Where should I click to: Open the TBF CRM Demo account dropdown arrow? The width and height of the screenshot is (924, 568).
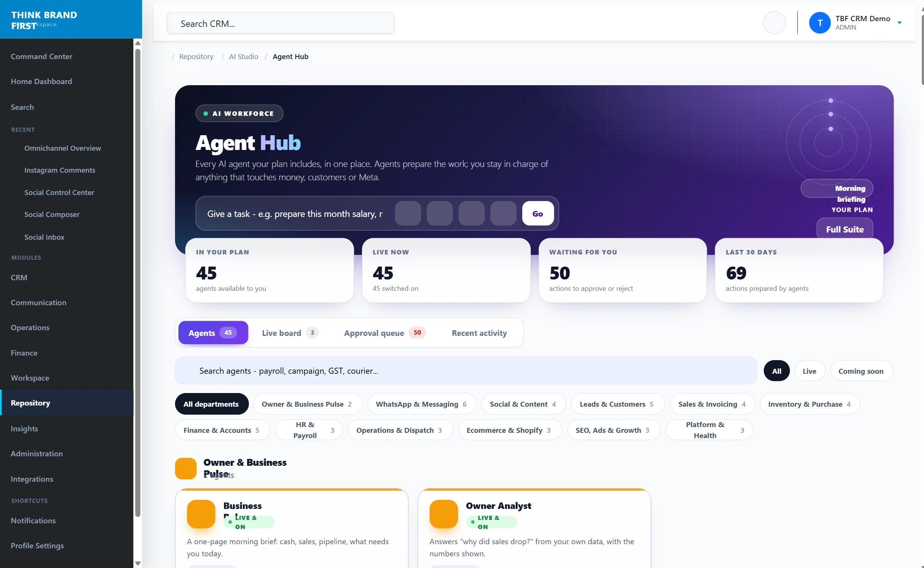tap(899, 23)
